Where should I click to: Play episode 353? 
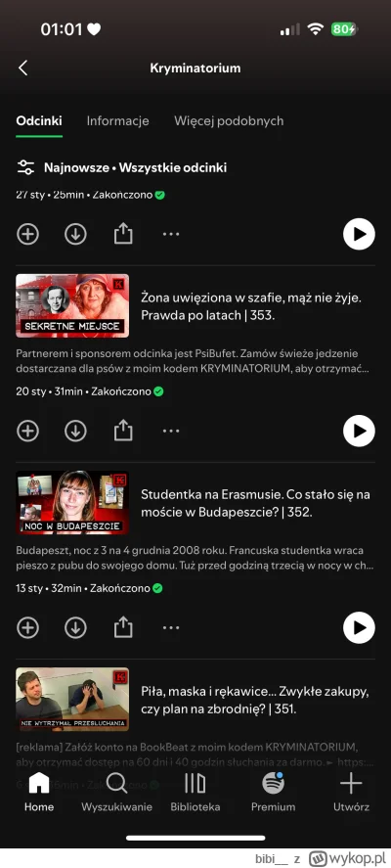359,431
